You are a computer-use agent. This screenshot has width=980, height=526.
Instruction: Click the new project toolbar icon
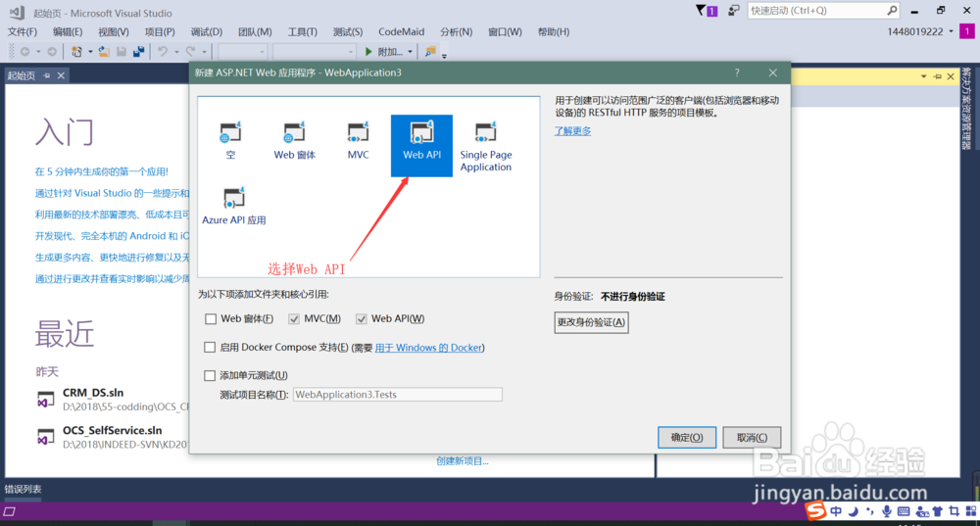click(x=76, y=52)
